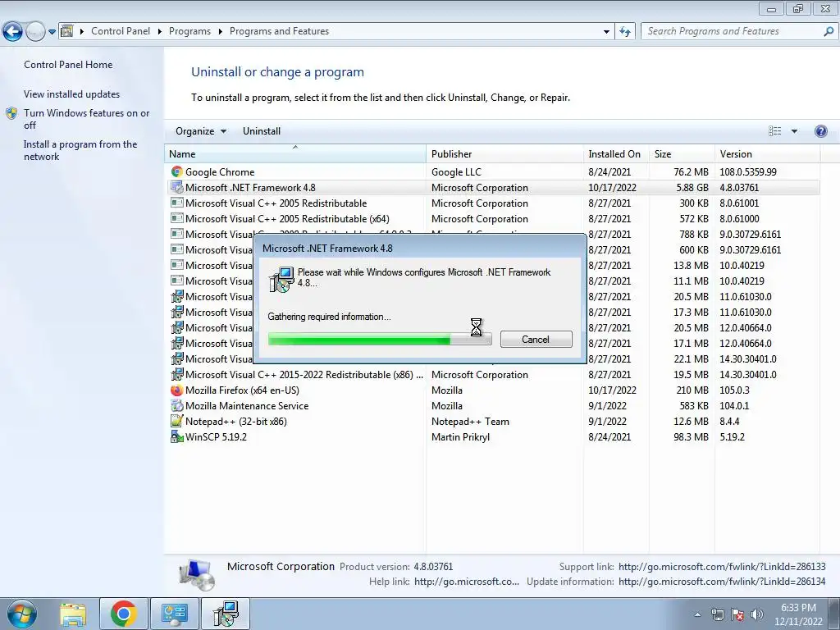Click the Refresh button beside address bar
This screenshot has width=840, height=630.
pyautogui.click(x=624, y=32)
